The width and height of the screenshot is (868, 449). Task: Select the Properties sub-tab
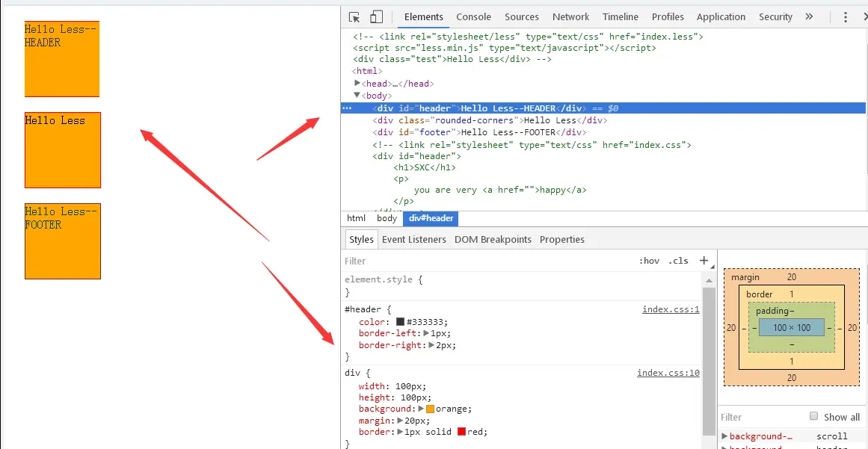(x=562, y=239)
